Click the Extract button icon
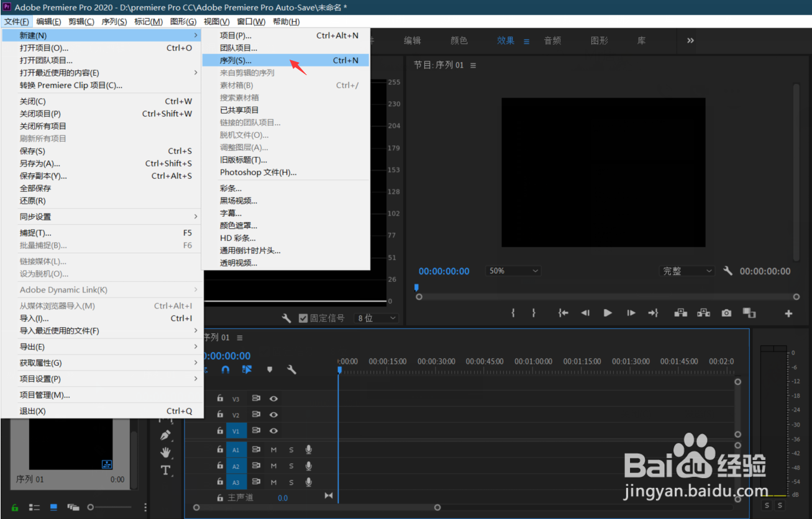812x519 pixels. pos(703,313)
